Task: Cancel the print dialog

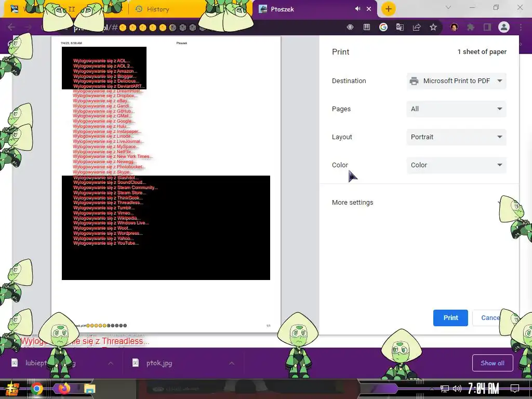Action: (x=490, y=318)
